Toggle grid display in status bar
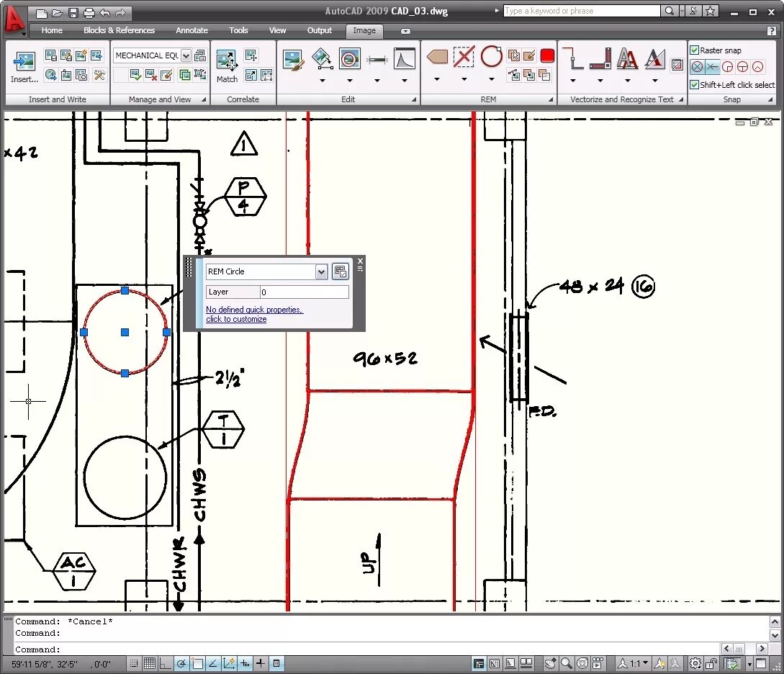Viewport: 784px width, 674px height. coord(150,663)
